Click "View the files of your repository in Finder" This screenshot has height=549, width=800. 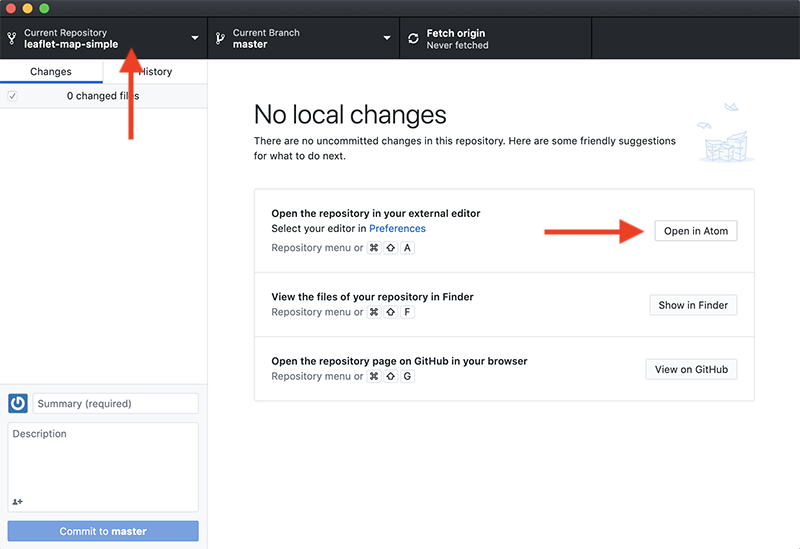point(372,297)
